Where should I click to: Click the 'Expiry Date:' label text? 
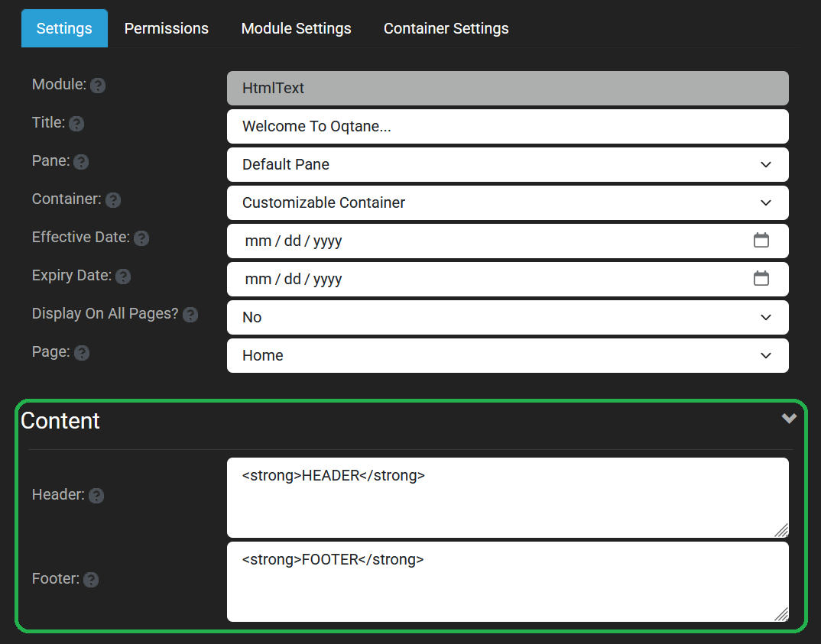coord(72,275)
